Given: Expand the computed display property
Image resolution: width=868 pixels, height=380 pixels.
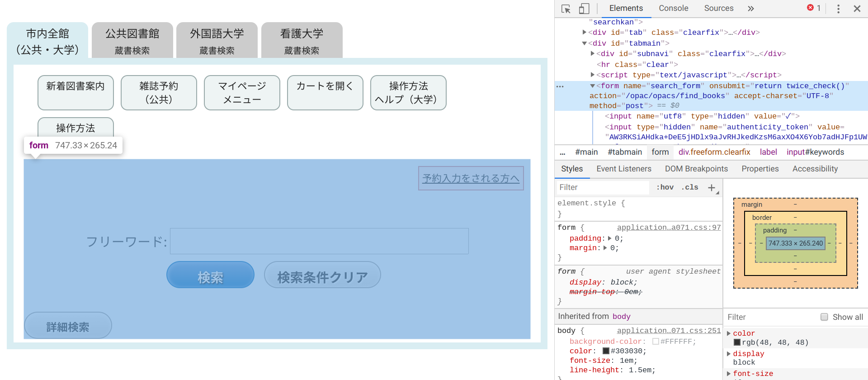Looking at the screenshot, I should click(x=728, y=354).
